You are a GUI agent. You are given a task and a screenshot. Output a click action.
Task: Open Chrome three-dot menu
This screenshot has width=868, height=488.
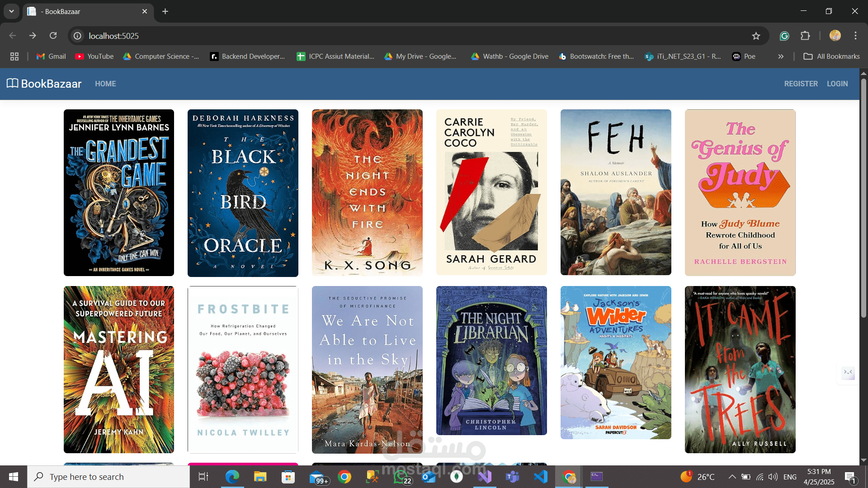[855, 36]
